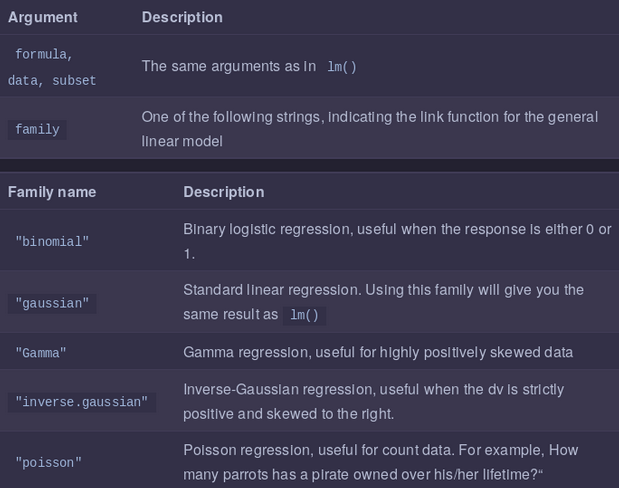
Task: Select the "inverse.gaussian" family code
Action: click(81, 401)
